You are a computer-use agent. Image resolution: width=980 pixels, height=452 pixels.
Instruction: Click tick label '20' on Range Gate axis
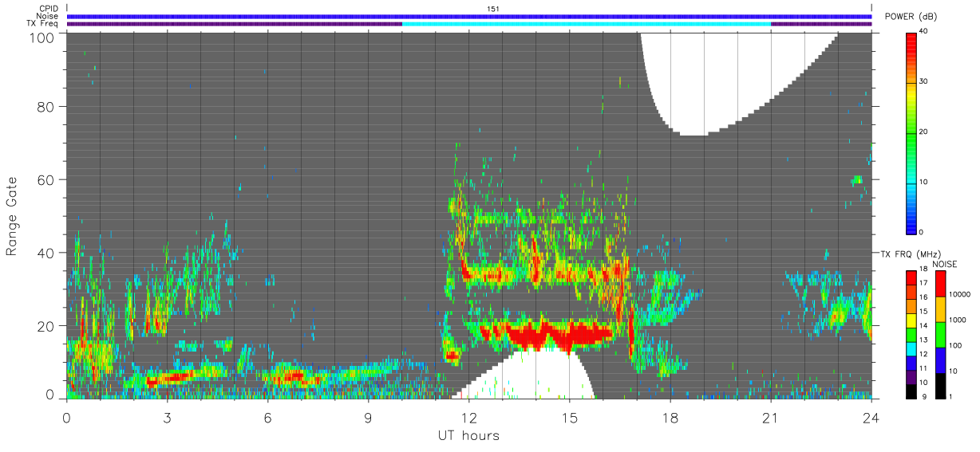click(46, 327)
